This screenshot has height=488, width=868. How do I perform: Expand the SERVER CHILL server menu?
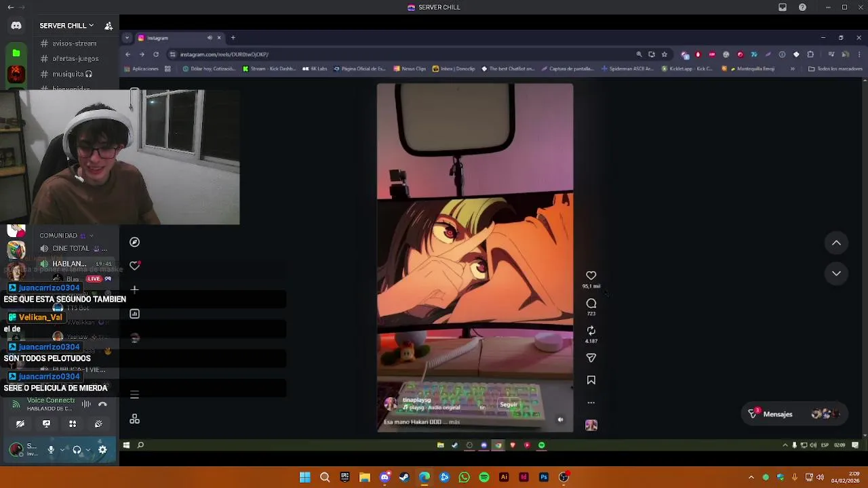[66, 26]
